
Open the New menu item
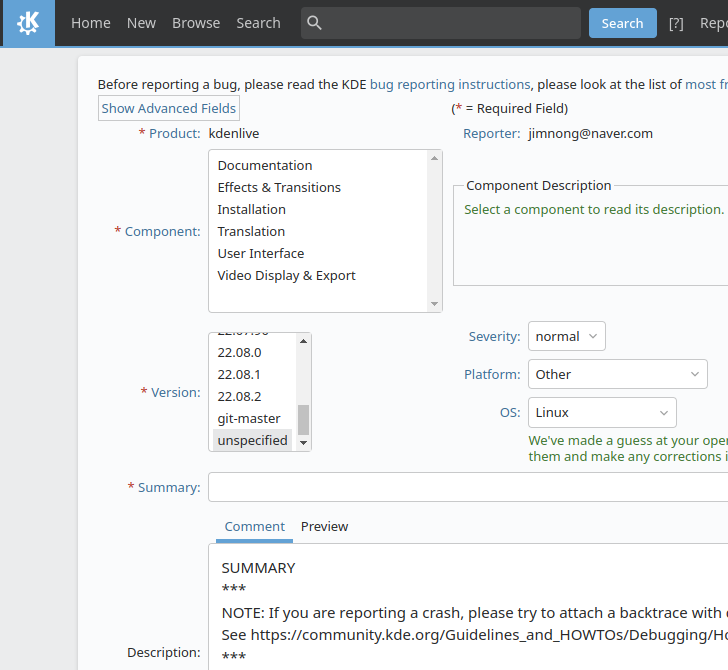[141, 23]
